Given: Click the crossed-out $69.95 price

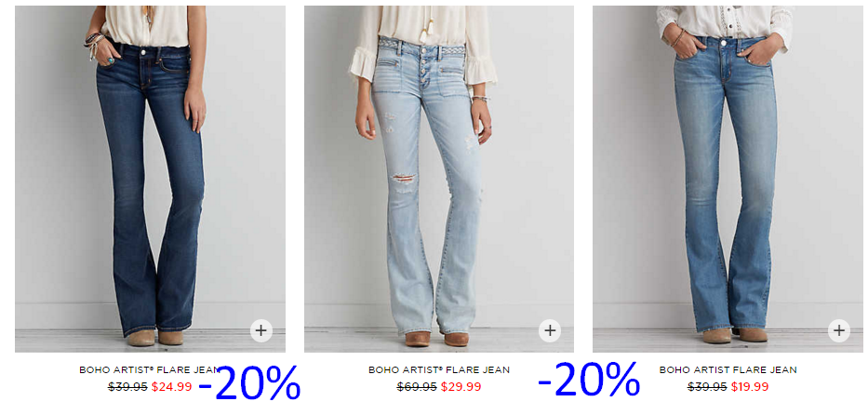Looking at the screenshot, I should [417, 386].
